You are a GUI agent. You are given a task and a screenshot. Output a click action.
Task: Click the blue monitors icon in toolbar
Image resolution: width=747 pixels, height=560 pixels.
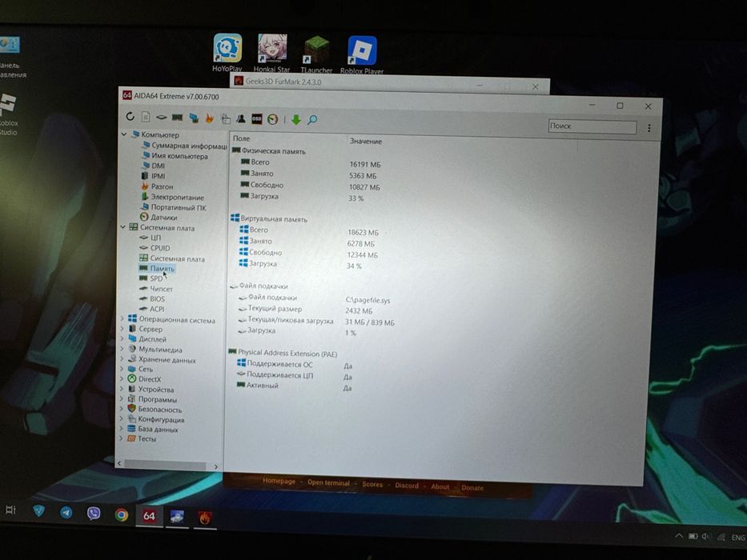click(194, 118)
